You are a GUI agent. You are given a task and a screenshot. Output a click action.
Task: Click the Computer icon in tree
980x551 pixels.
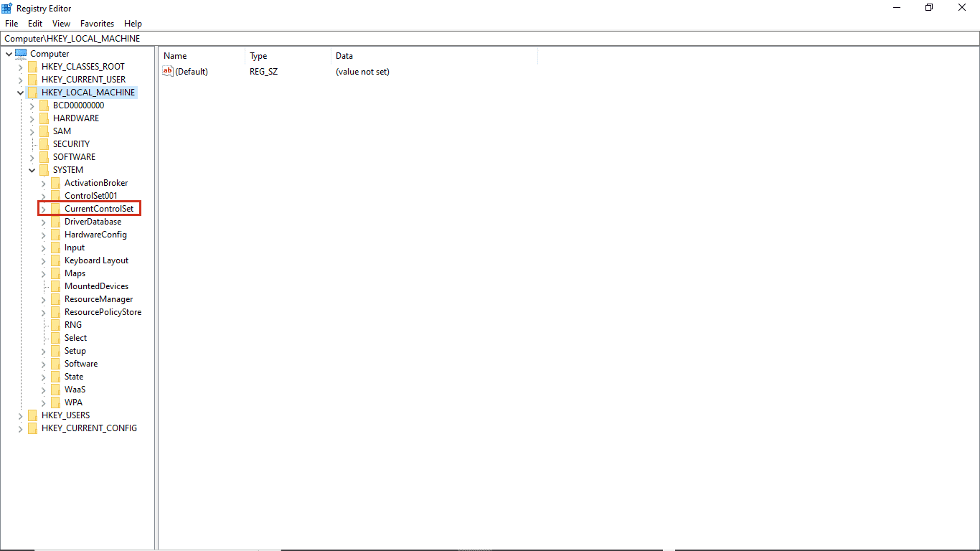pyautogui.click(x=21, y=54)
